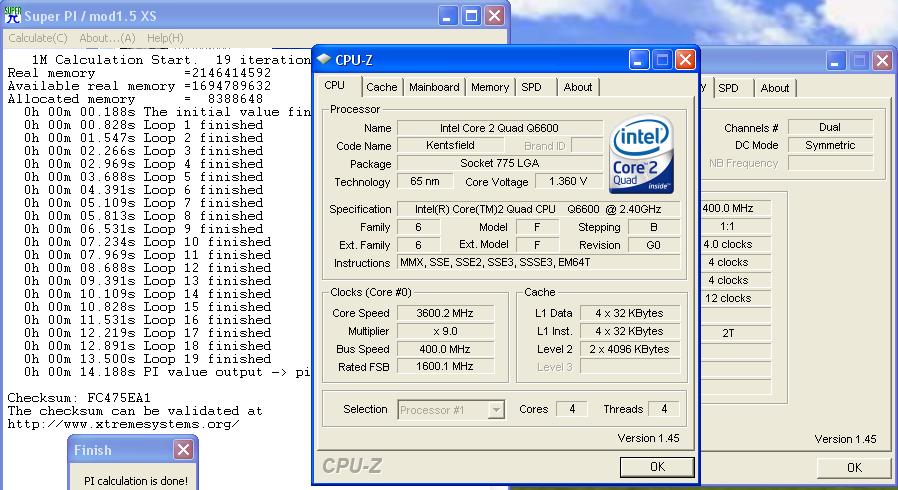Close the back CPU-Z window
Screen dimensions: 898x490
[883, 60]
